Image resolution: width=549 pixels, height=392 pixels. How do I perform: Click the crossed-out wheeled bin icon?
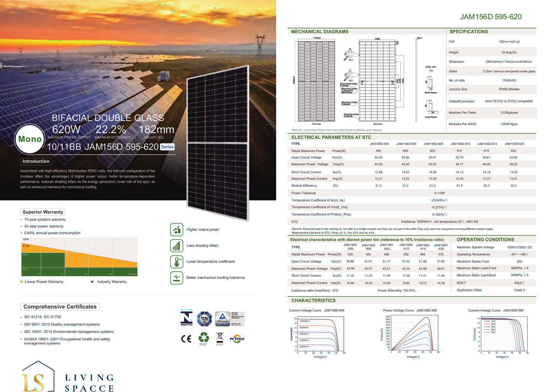click(x=220, y=337)
